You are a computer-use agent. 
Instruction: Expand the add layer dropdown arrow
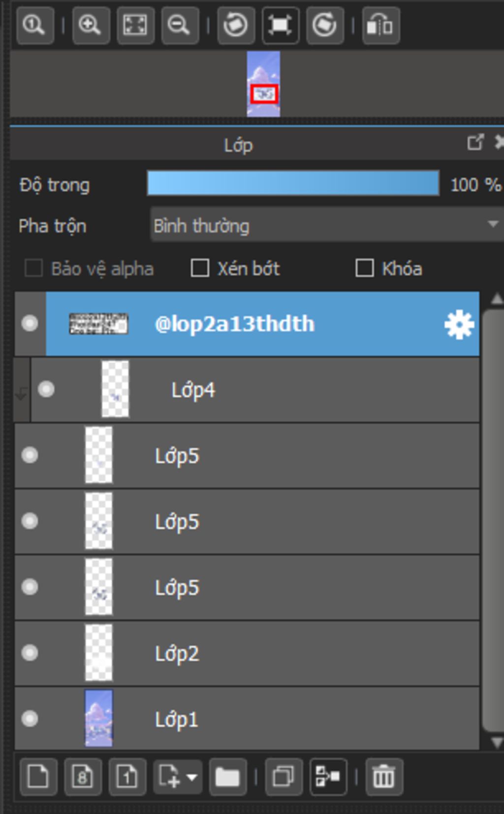click(192, 777)
